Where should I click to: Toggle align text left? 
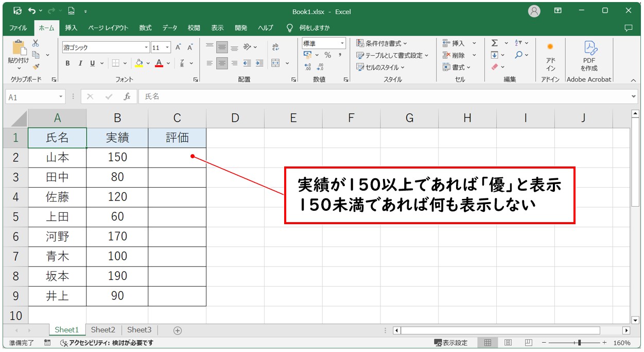(210, 63)
